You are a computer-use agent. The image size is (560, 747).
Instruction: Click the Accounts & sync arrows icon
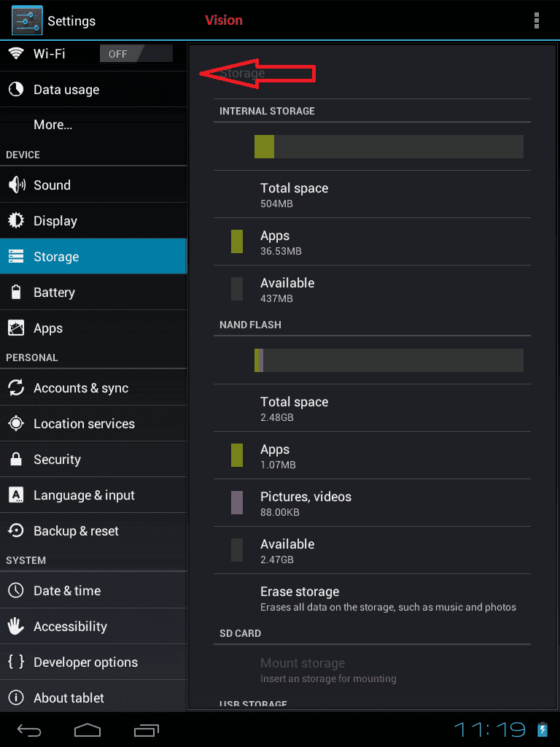(16, 388)
